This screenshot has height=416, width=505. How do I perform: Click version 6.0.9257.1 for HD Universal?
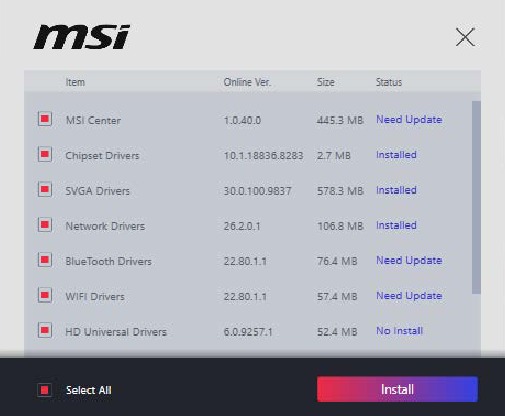(248, 332)
